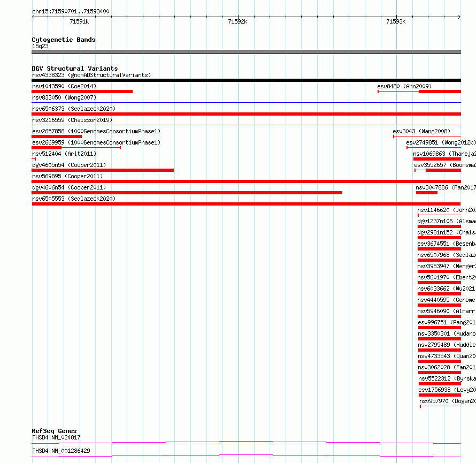Open variant nsv2795489 label
The height and width of the screenshot is (463, 476).
pyautogui.click(x=447, y=345)
